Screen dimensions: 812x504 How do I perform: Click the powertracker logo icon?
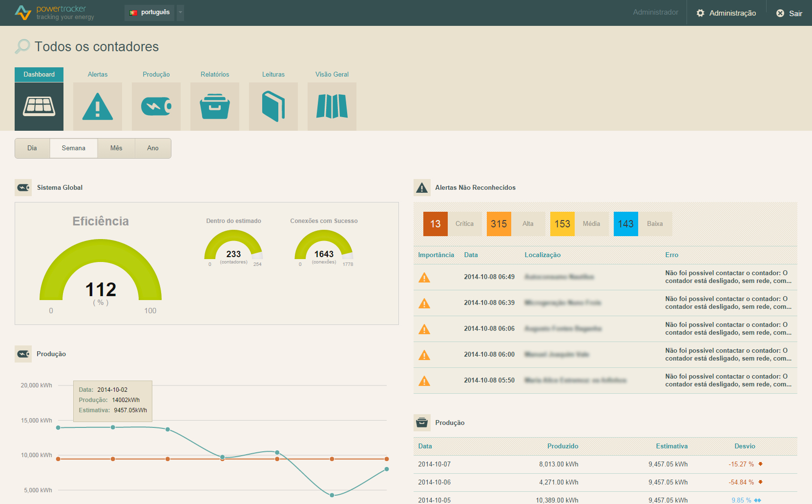pos(23,13)
